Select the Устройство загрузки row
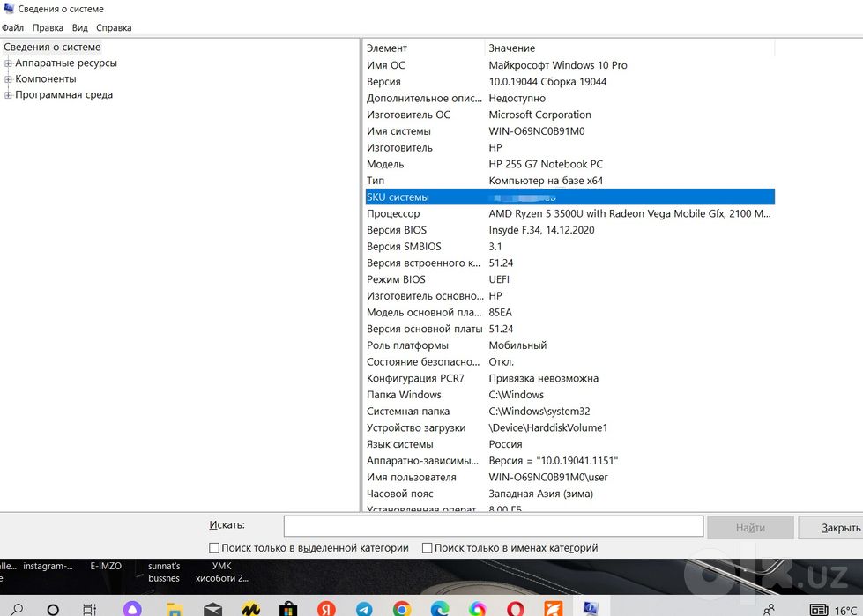The image size is (863, 616). 569,428
